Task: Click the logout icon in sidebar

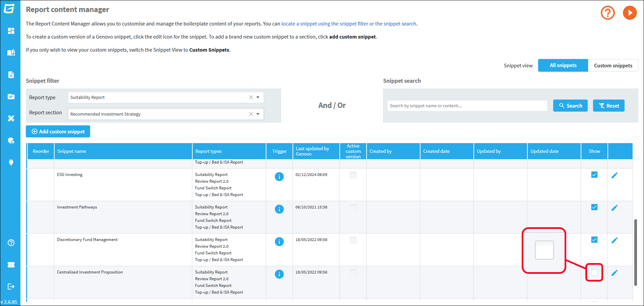Action: 11,287
